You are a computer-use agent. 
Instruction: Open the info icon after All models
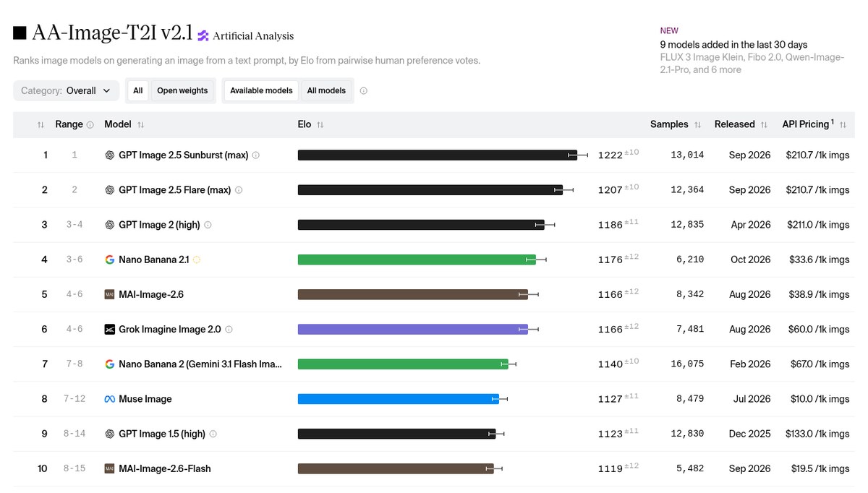363,91
